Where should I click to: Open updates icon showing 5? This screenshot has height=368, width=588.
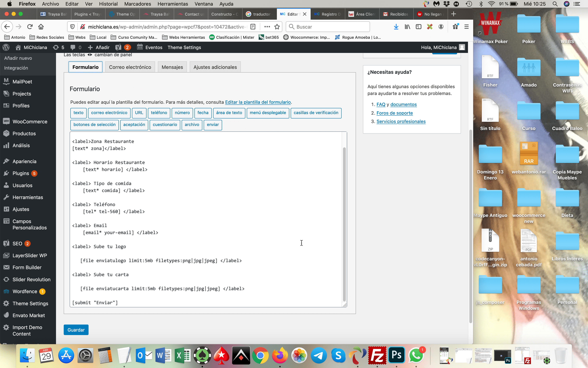click(59, 47)
